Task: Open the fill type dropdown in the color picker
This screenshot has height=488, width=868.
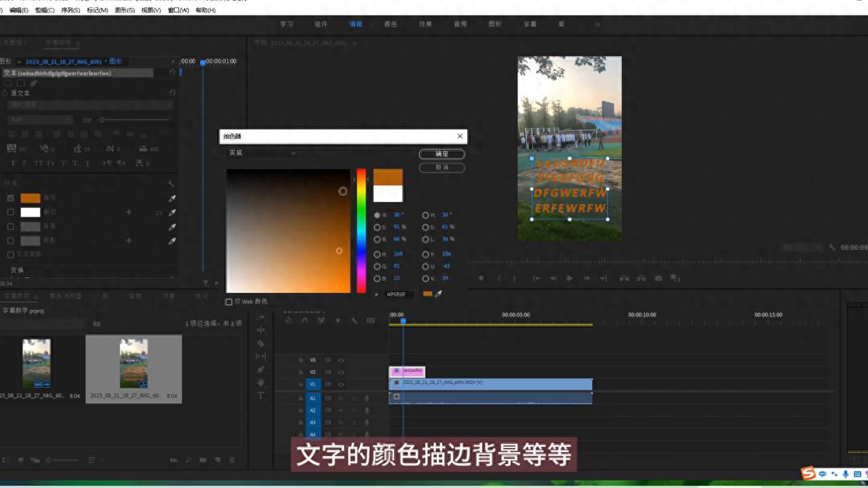Action: point(262,153)
